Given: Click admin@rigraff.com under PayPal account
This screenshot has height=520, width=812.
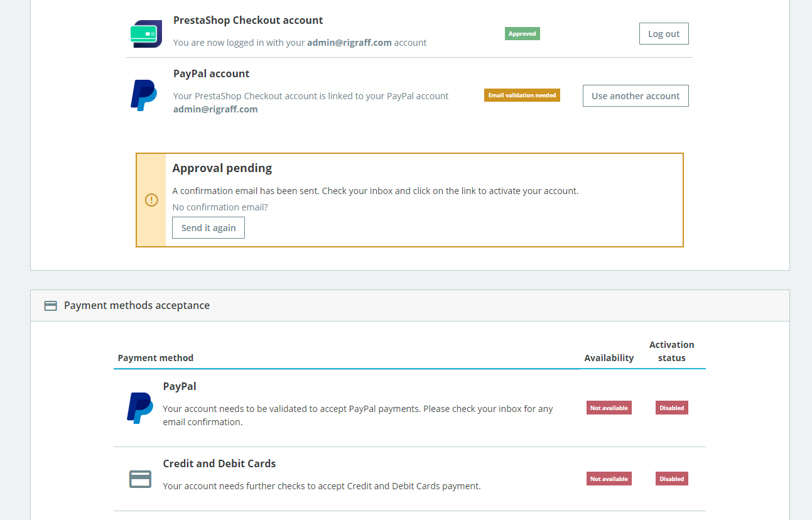Looking at the screenshot, I should click(x=215, y=109).
